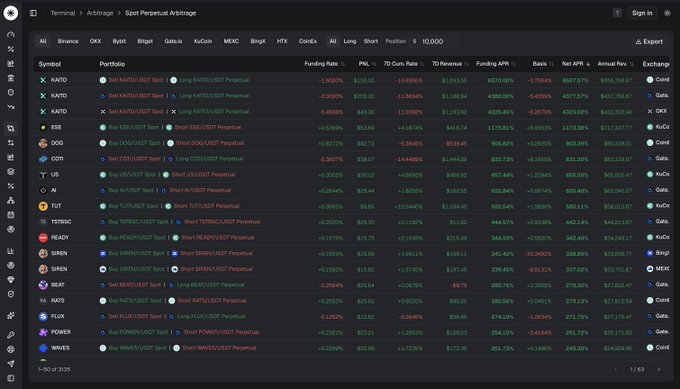
Task: Select the MEXC exchange filter tab
Action: click(231, 41)
